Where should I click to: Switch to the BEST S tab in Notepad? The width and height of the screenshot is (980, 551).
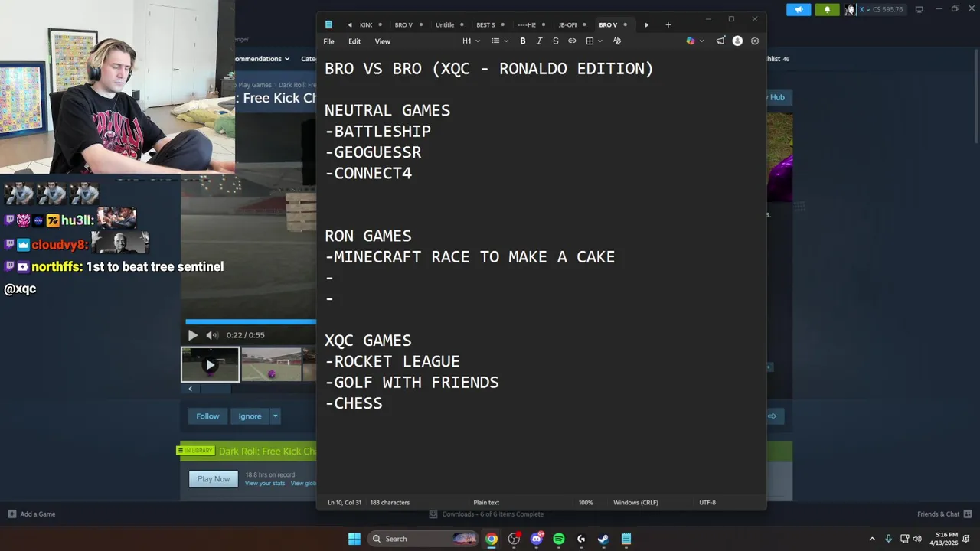click(485, 24)
